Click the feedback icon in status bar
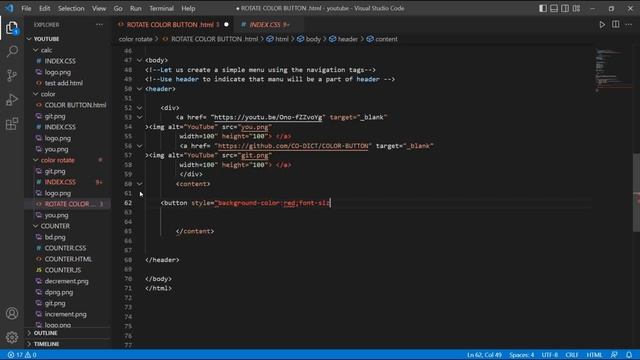This screenshot has height=360, width=640. click(614, 355)
